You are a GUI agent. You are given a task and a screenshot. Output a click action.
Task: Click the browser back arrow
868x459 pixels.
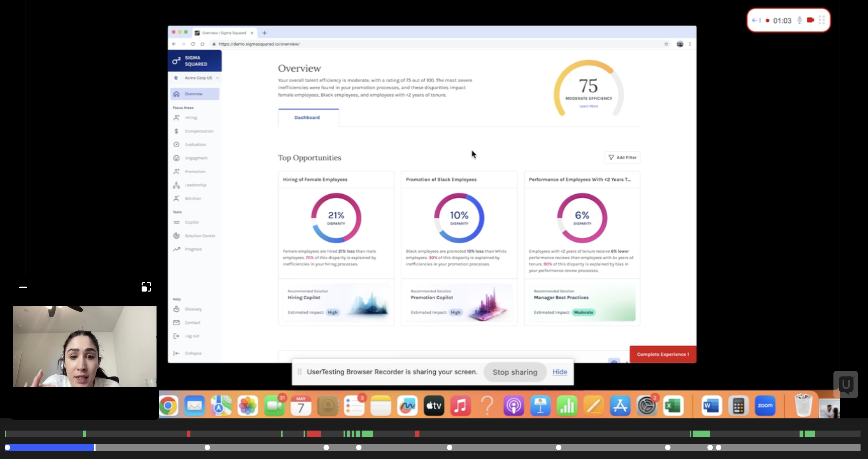point(174,44)
